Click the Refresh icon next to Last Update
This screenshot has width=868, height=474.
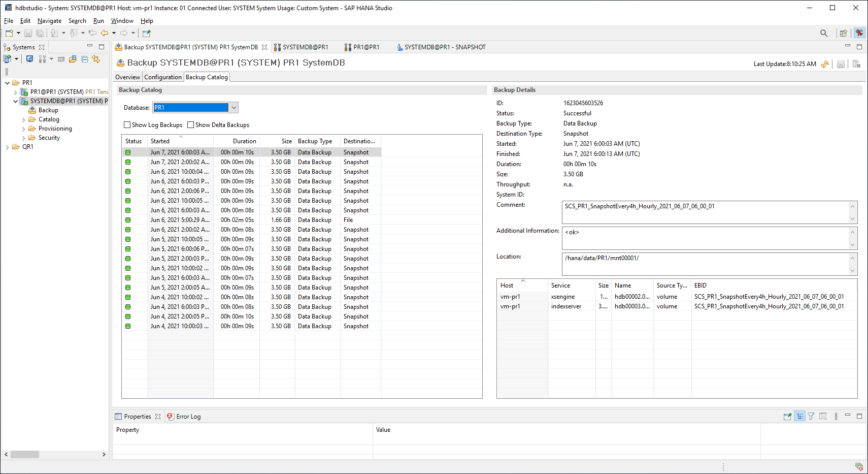click(x=825, y=64)
